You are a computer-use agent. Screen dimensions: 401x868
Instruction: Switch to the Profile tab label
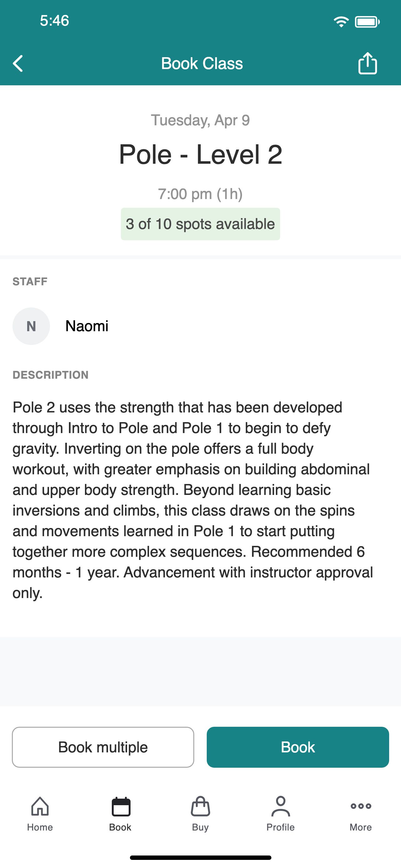280,827
